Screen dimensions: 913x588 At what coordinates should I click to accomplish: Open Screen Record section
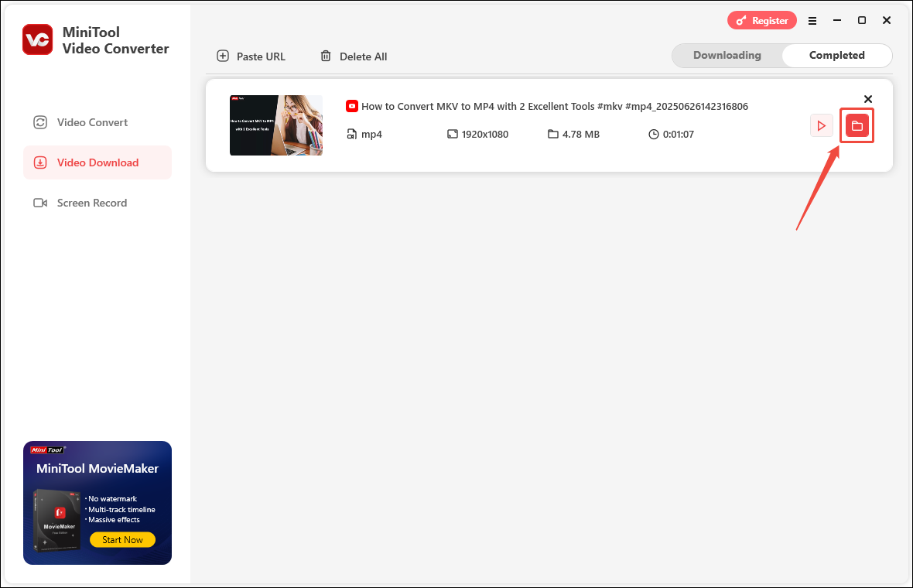[x=97, y=203]
